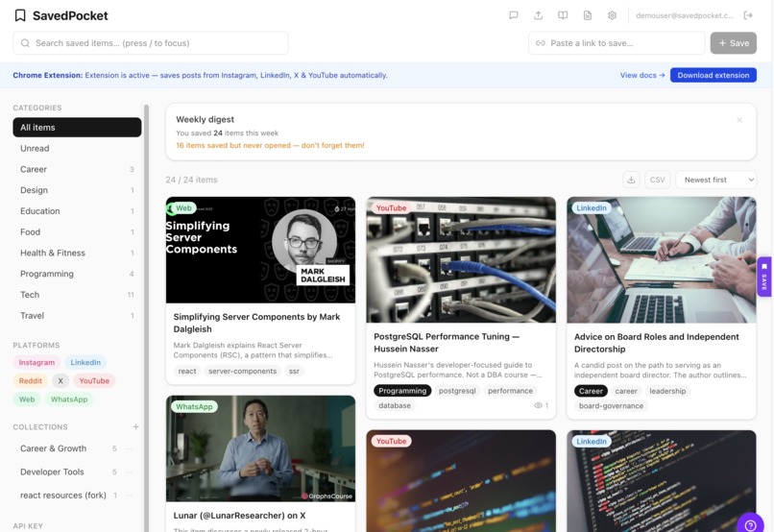This screenshot has width=774, height=532.
Task: Add a new collection with plus icon
Action: coord(135,427)
